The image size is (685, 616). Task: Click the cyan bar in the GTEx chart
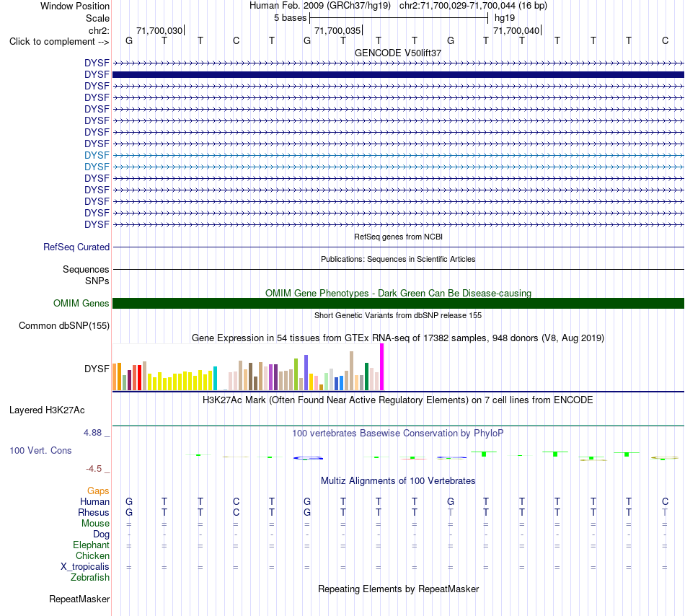(x=215, y=379)
